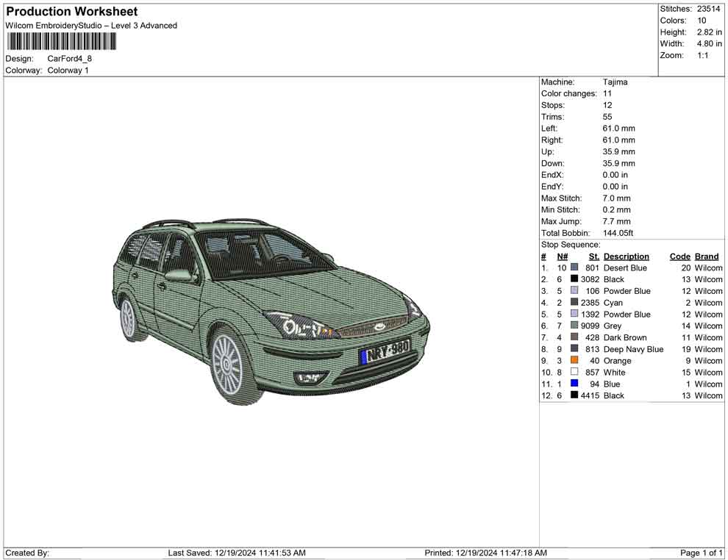Click the Grey thread color swatch
Image resolution: width=728 pixels, height=560 pixels.
pos(574,326)
